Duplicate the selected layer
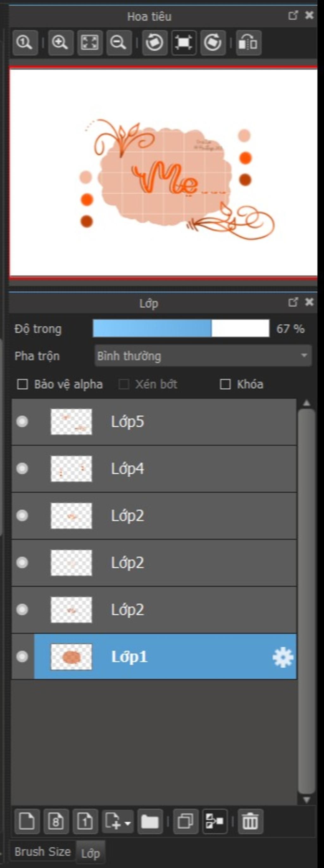 coord(185,821)
